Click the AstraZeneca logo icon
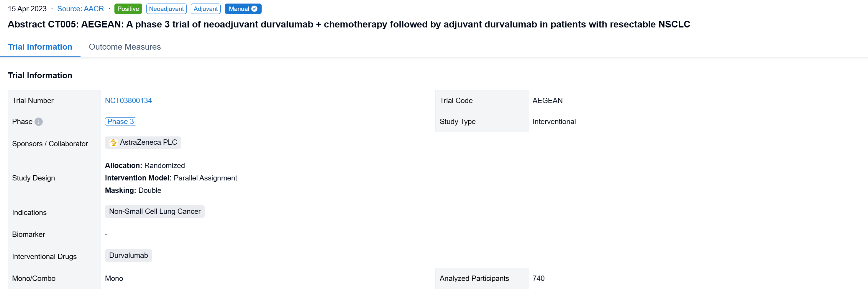This screenshot has height=298, width=868. (114, 142)
